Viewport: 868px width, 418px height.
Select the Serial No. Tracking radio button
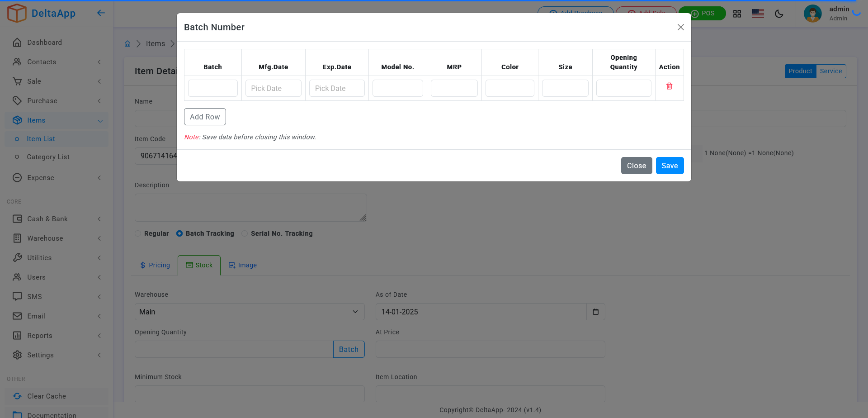tap(245, 233)
